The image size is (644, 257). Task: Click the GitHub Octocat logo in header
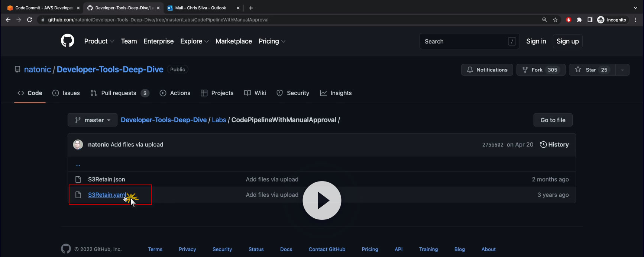(x=67, y=41)
